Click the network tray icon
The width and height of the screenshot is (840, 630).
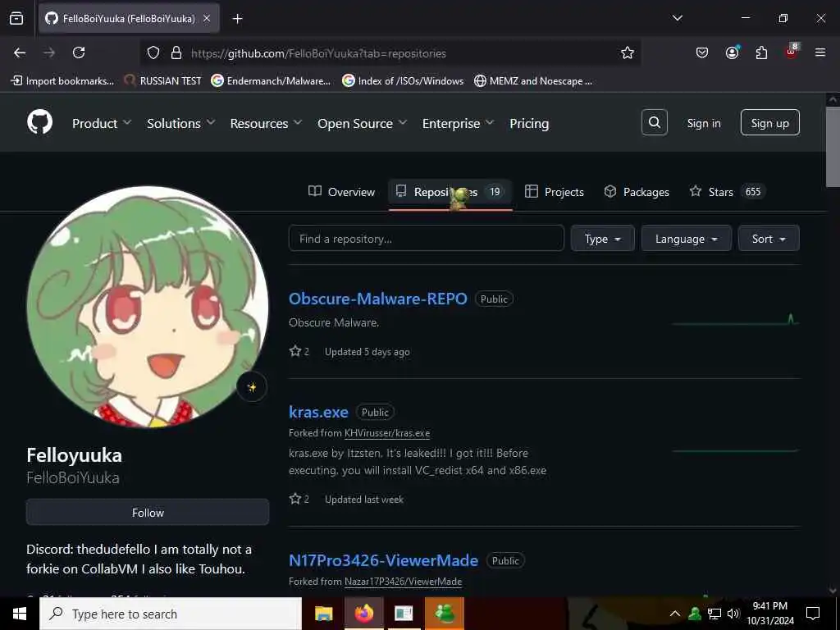pyautogui.click(x=714, y=614)
